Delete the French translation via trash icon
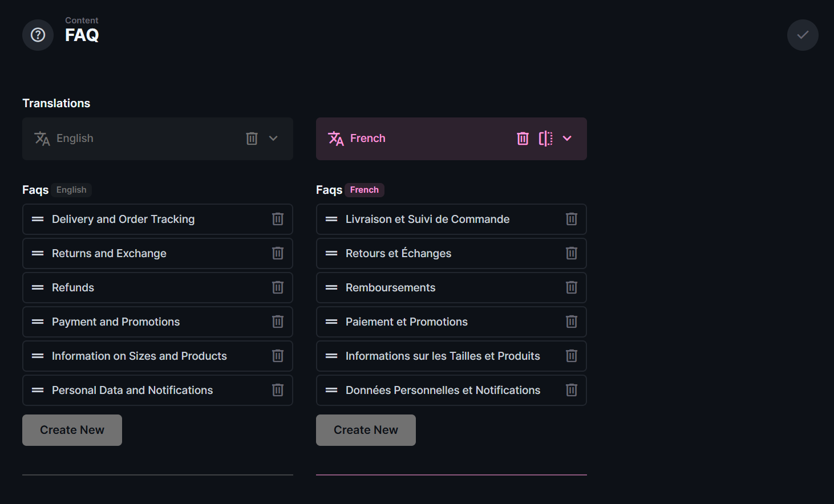834x504 pixels. coord(523,139)
